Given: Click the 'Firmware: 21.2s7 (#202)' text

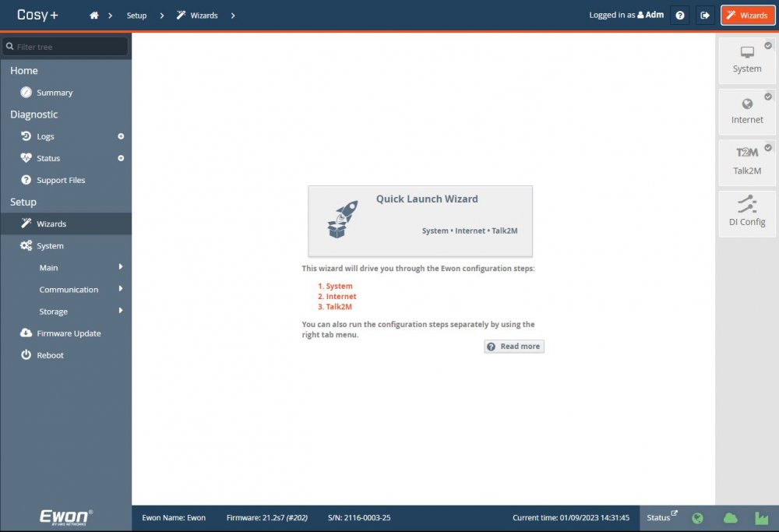Looking at the screenshot, I should pos(266,518).
